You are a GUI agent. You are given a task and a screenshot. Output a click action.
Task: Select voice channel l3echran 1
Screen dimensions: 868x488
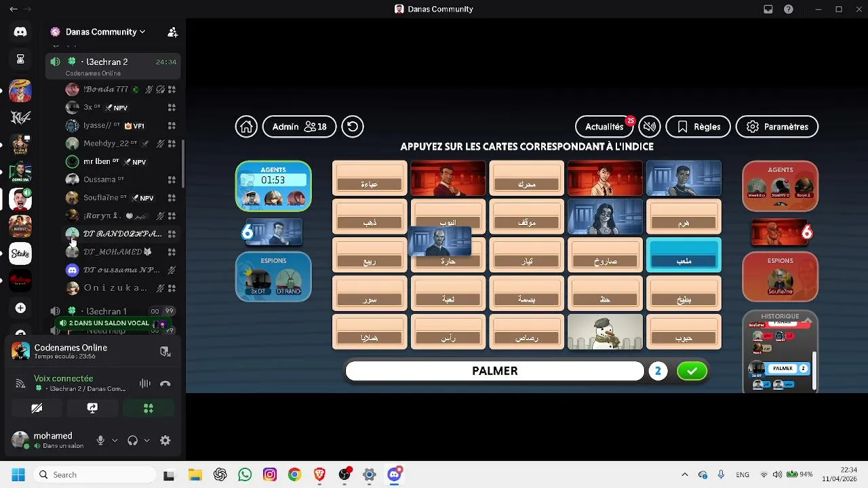point(113,311)
